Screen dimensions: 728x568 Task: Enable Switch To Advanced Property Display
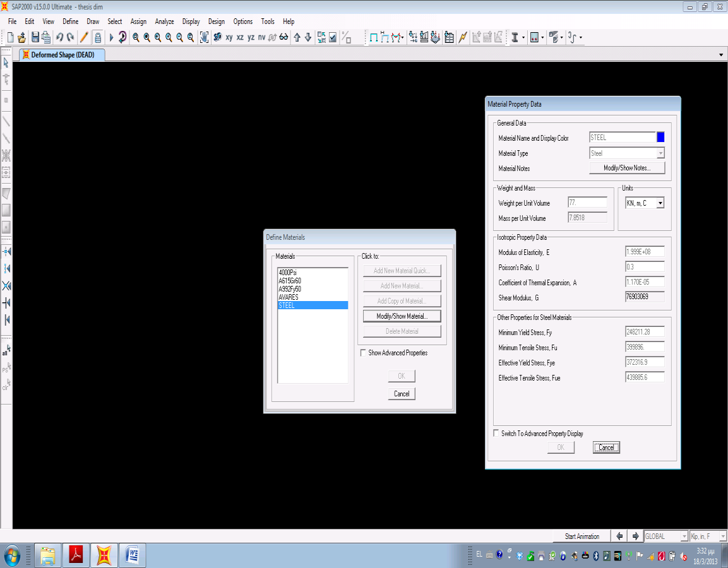[496, 433]
